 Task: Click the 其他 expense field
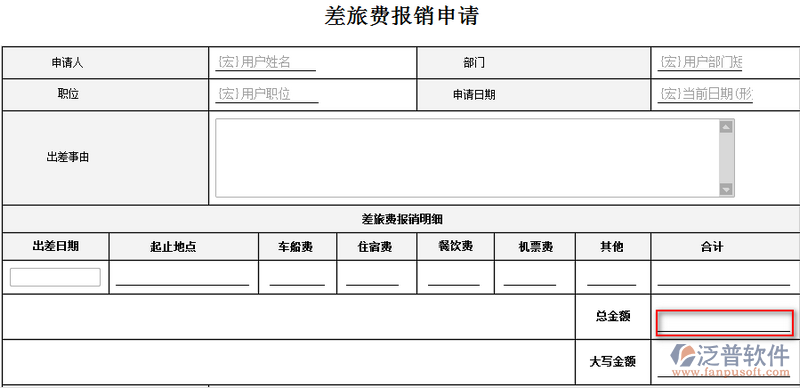612,278
